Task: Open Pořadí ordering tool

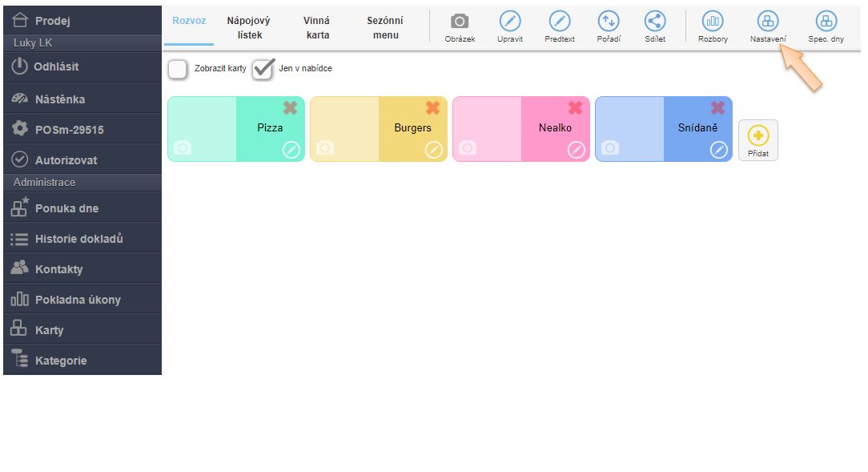Action: click(609, 22)
